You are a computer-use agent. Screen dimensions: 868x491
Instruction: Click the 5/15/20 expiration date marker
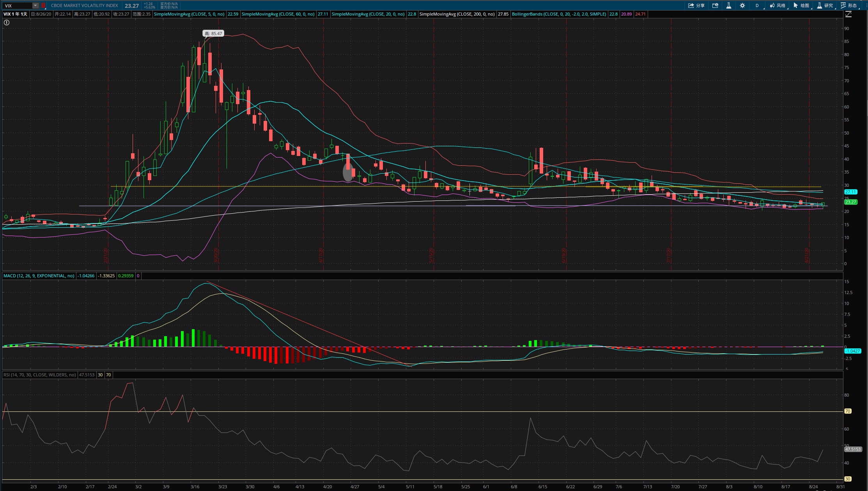coord(432,255)
